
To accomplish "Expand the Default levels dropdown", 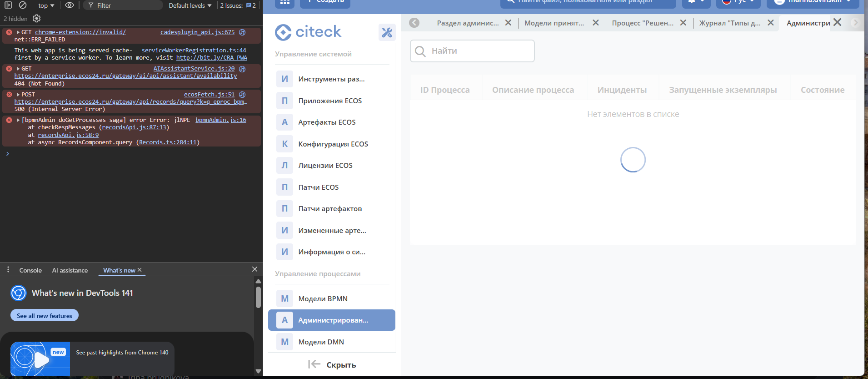I will pos(190,5).
